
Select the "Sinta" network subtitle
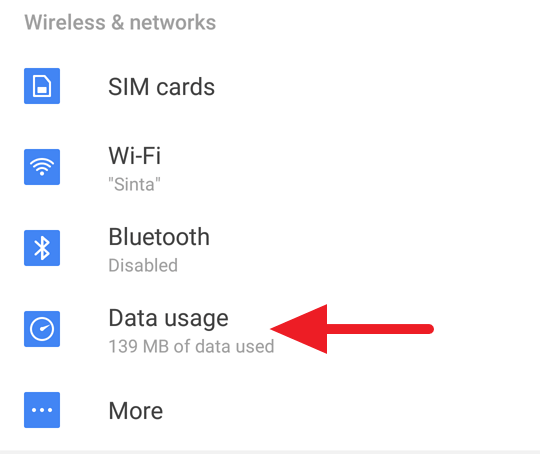pyautogui.click(x=134, y=184)
